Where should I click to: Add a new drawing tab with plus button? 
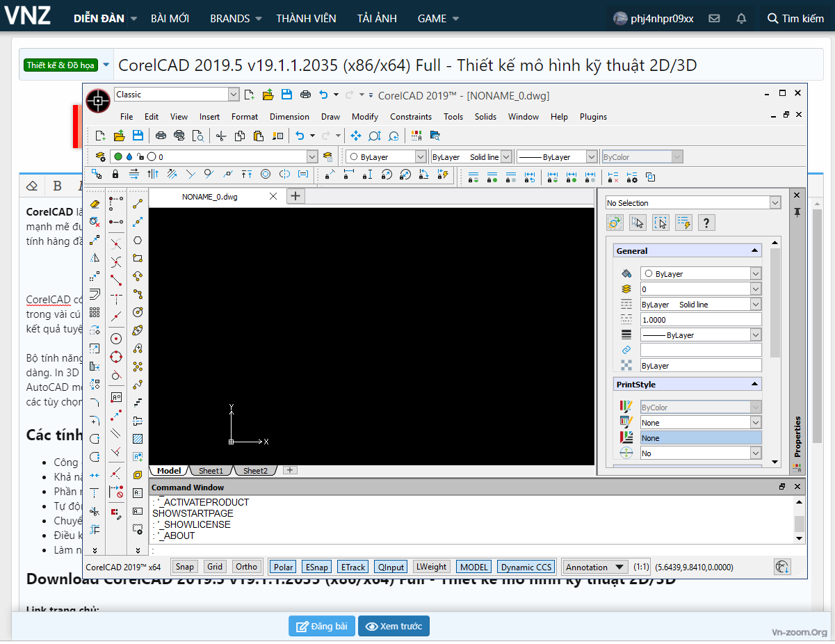(295, 196)
